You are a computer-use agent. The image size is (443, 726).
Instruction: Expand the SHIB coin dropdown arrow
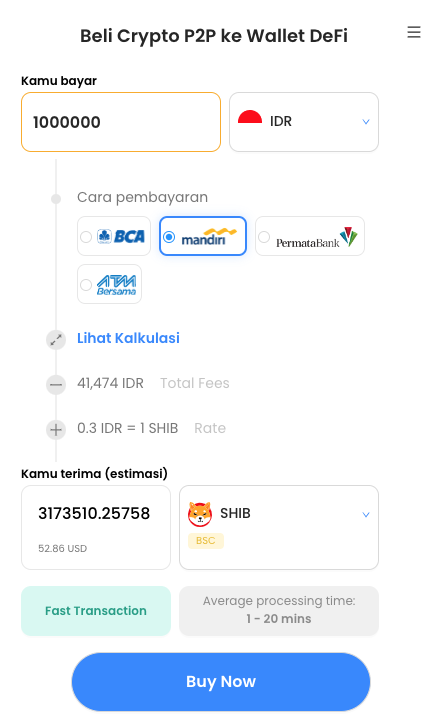[366, 514]
